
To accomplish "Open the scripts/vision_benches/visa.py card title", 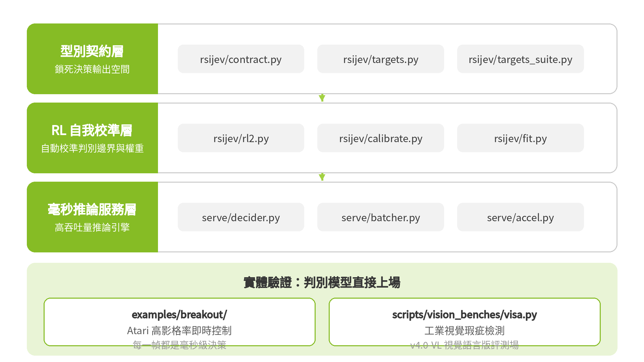I will pyautogui.click(x=465, y=314).
